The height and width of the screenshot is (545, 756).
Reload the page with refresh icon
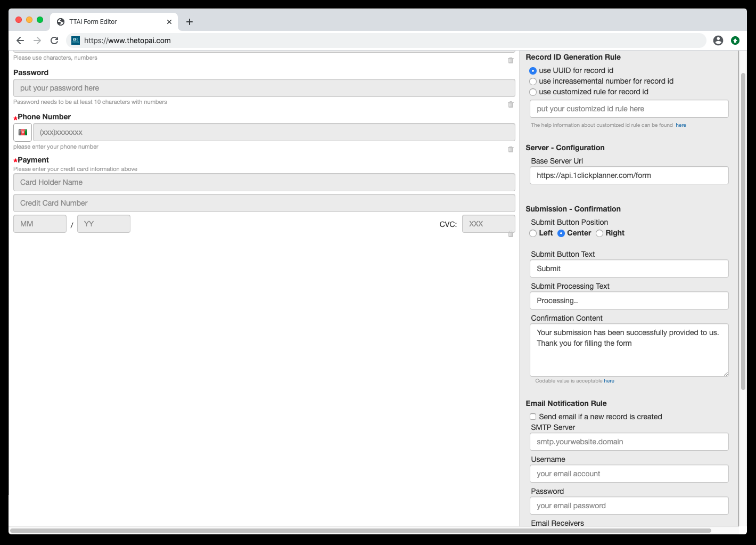tap(54, 40)
